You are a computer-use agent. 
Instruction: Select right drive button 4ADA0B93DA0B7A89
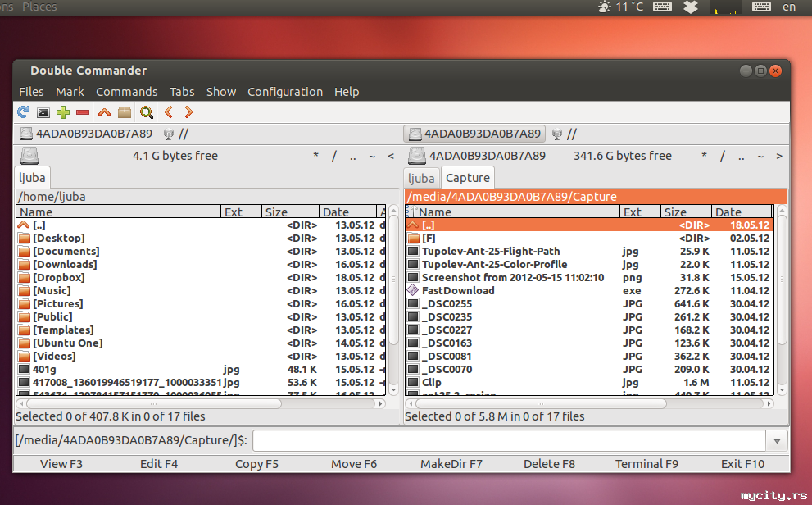pos(474,134)
